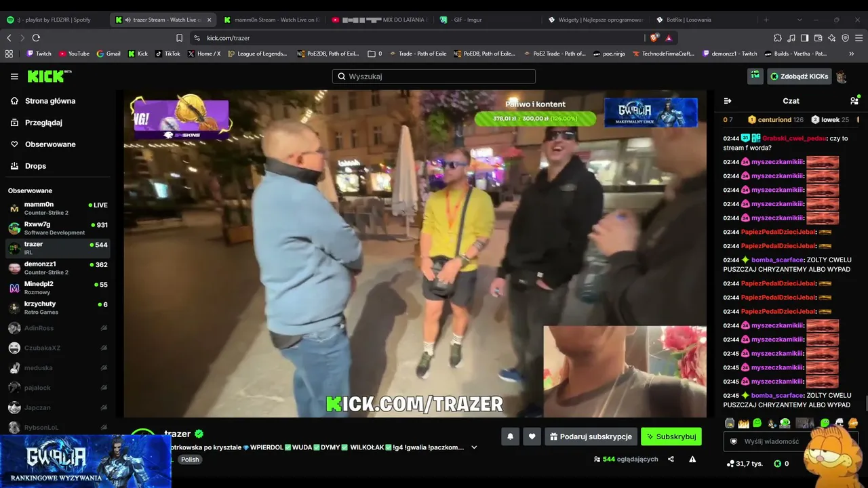Open Minedpl2's channel in the sidebar
This screenshot has height=488, width=868.
point(58,288)
